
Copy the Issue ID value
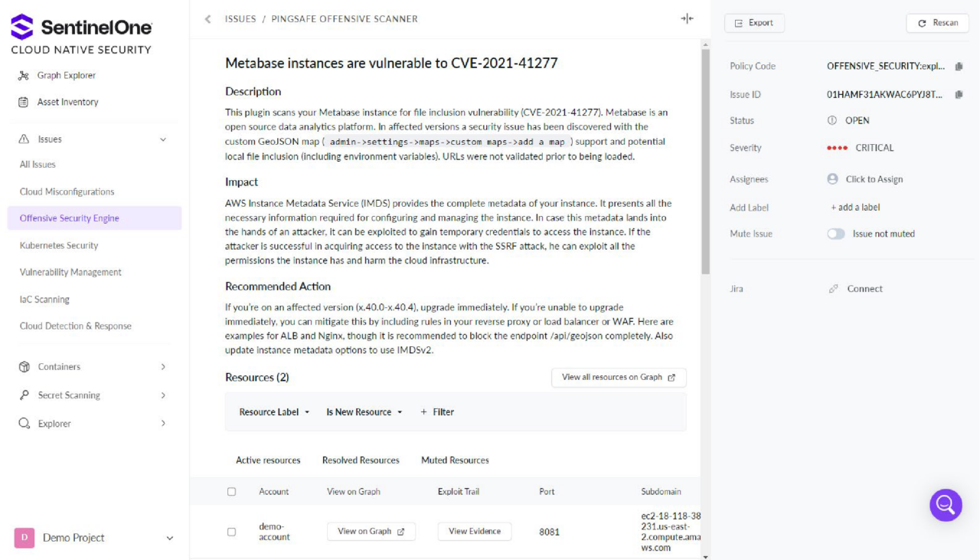[x=959, y=95]
